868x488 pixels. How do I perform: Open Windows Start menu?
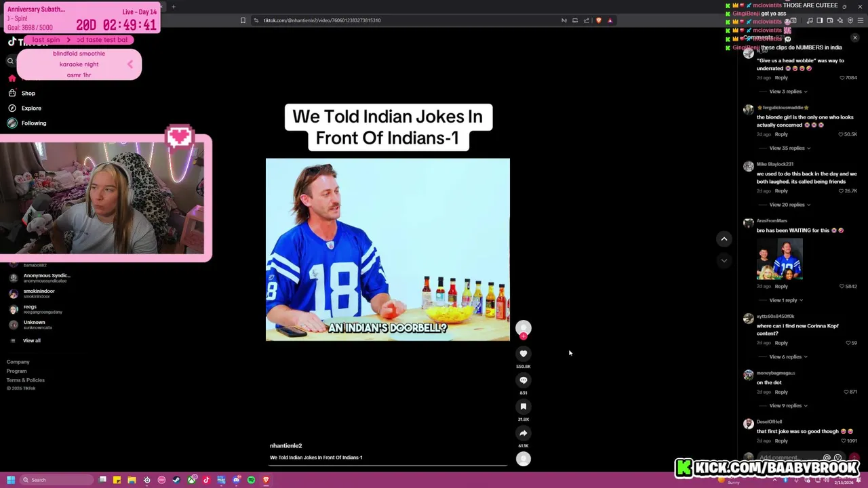(10, 480)
